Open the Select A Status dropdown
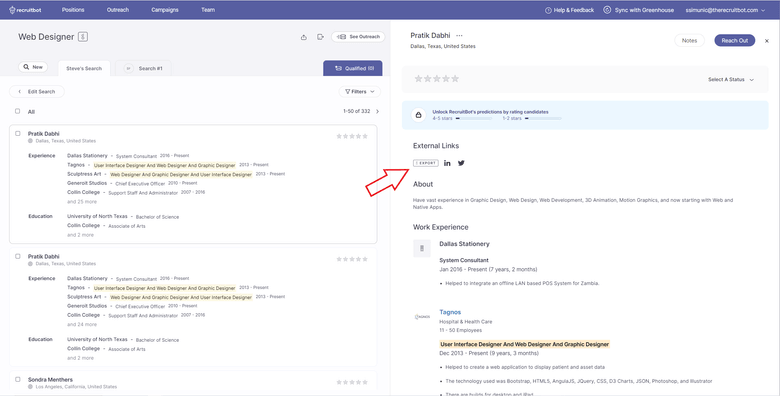 click(731, 80)
